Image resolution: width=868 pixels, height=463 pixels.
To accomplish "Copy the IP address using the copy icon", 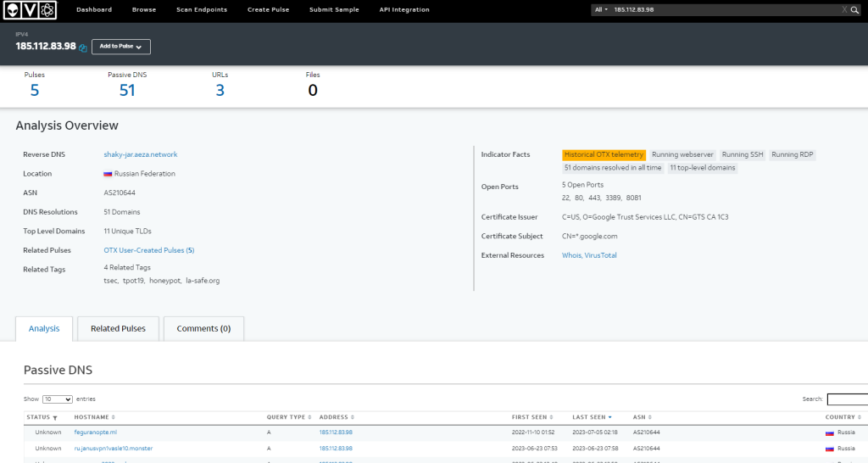I will tap(83, 47).
